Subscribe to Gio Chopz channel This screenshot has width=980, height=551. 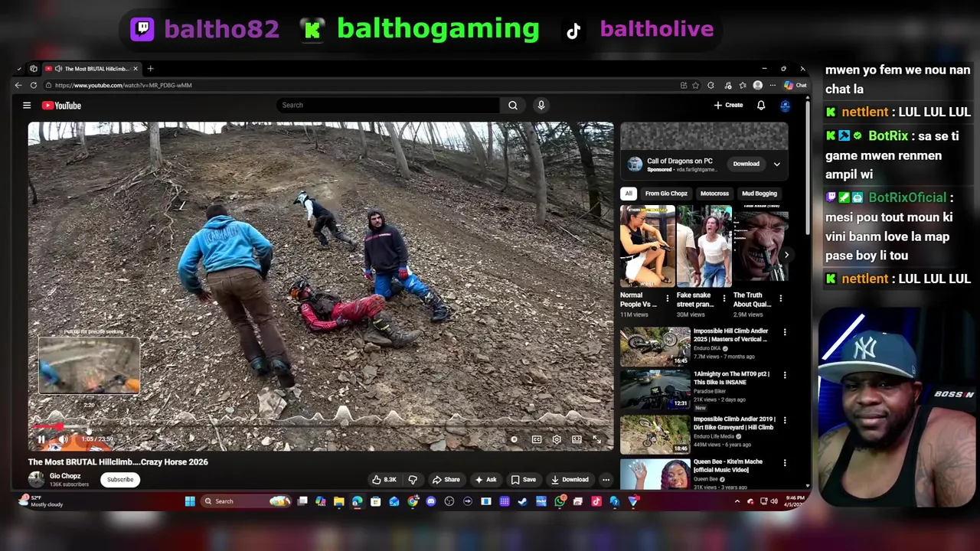point(120,480)
